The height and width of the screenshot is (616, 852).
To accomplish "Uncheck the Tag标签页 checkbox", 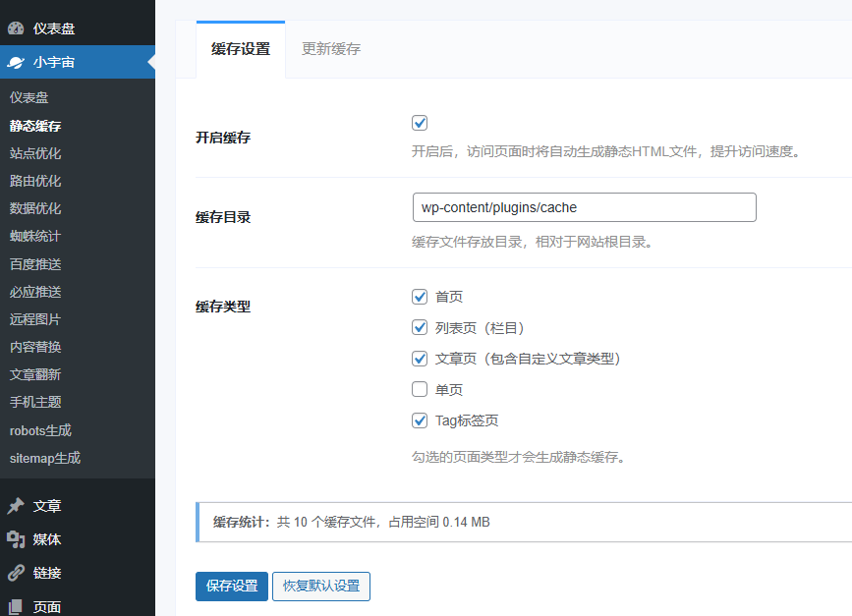I will 420,420.
